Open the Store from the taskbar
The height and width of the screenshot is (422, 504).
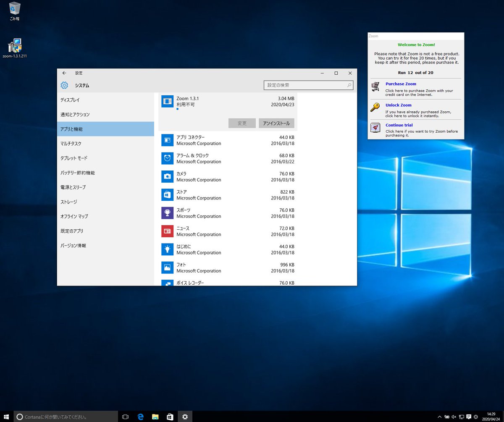(170, 417)
